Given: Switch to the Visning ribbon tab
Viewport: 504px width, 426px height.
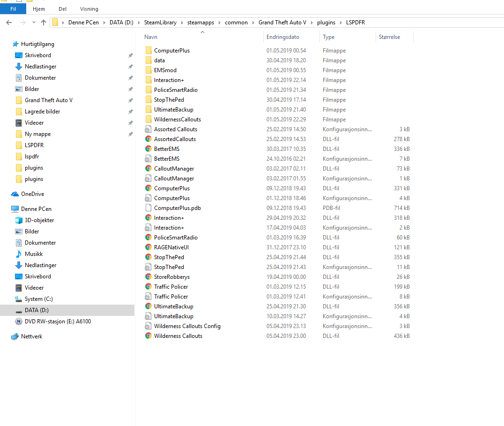Looking at the screenshot, I should [89, 8].
